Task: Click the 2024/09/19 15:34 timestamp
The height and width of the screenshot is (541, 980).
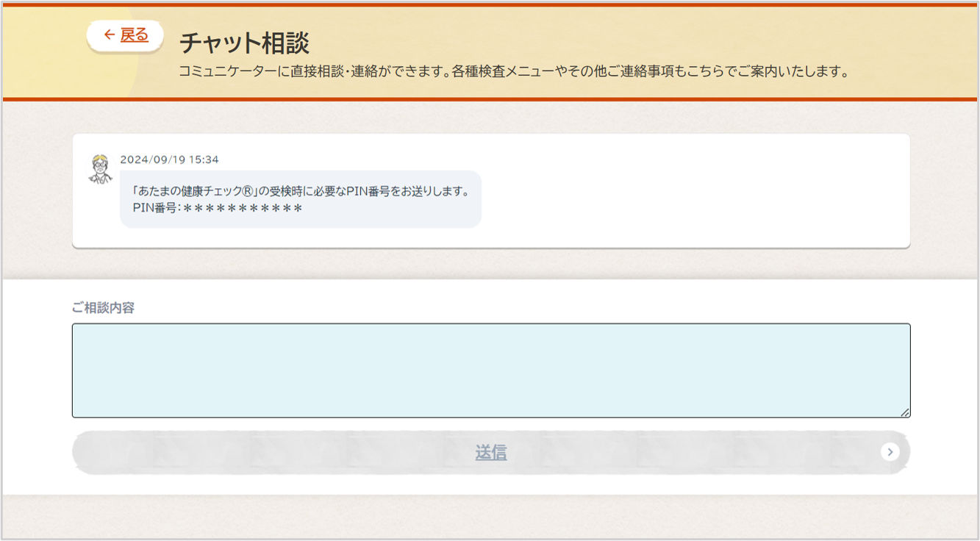Action: tap(169, 160)
